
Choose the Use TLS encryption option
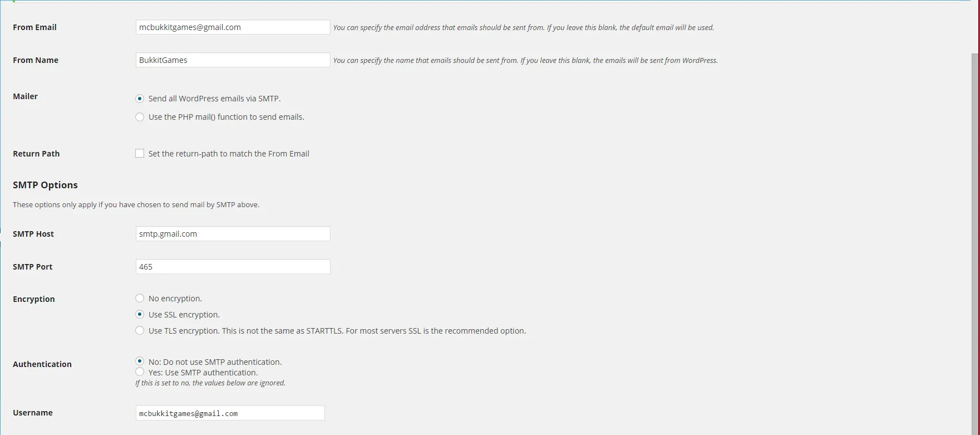tap(140, 331)
